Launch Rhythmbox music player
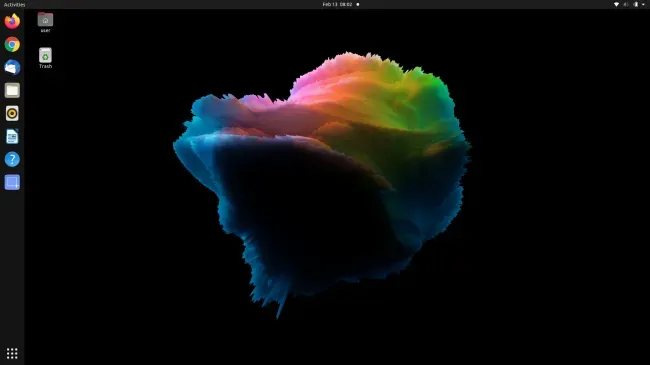650x365 pixels. point(12,113)
